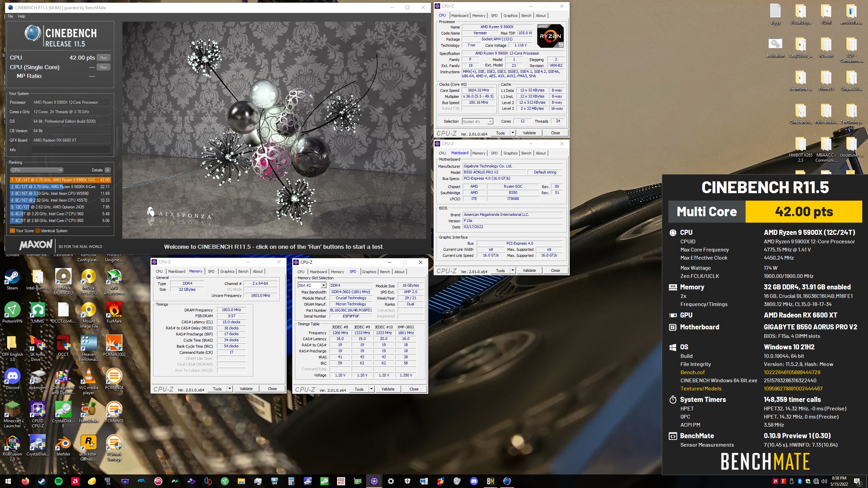Switch to SPD tab in CPU-Z Memory window
868x488 pixels.
pyautogui.click(x=211, y=271)
